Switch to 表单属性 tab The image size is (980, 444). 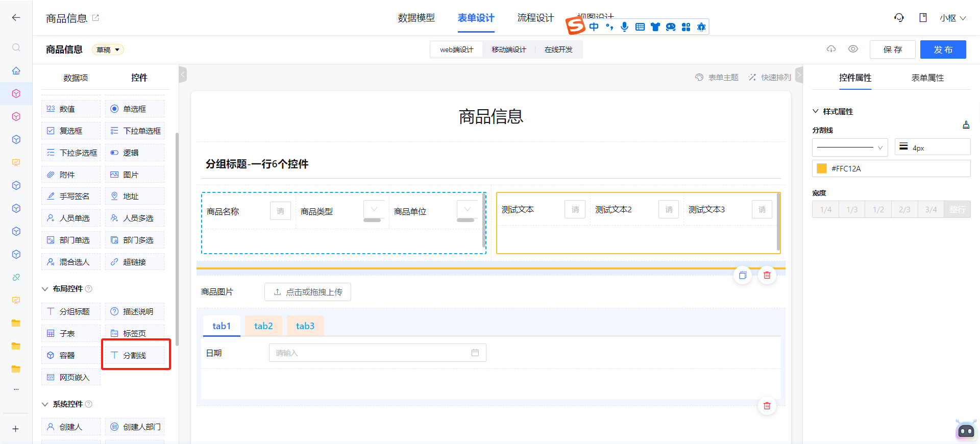tap(927, 78)
